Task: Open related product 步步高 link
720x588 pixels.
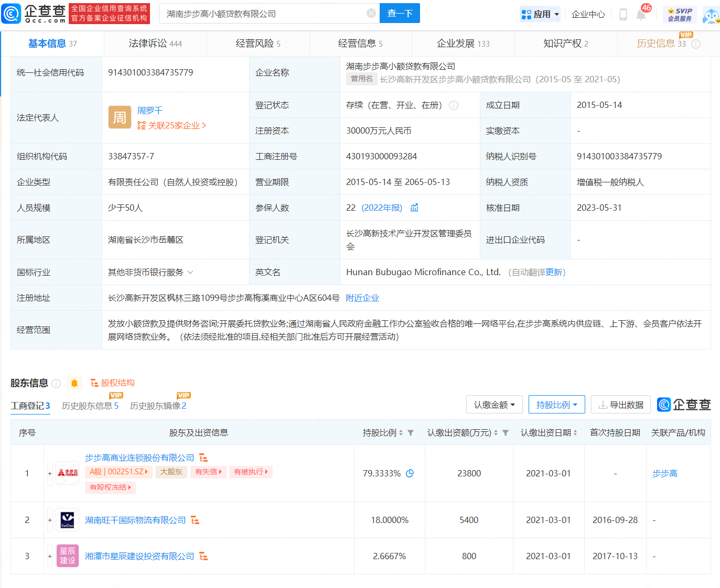Action: pyautogui.click(x=664, y=474)
